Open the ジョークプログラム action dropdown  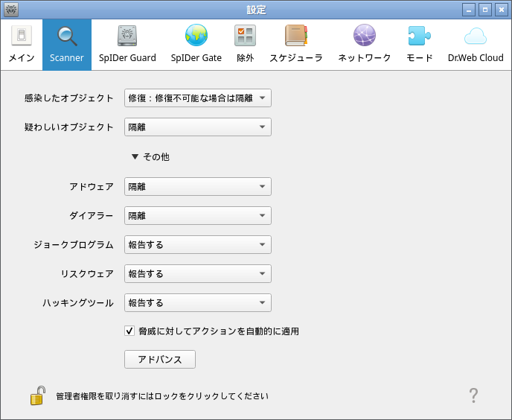tap(198, 245)
